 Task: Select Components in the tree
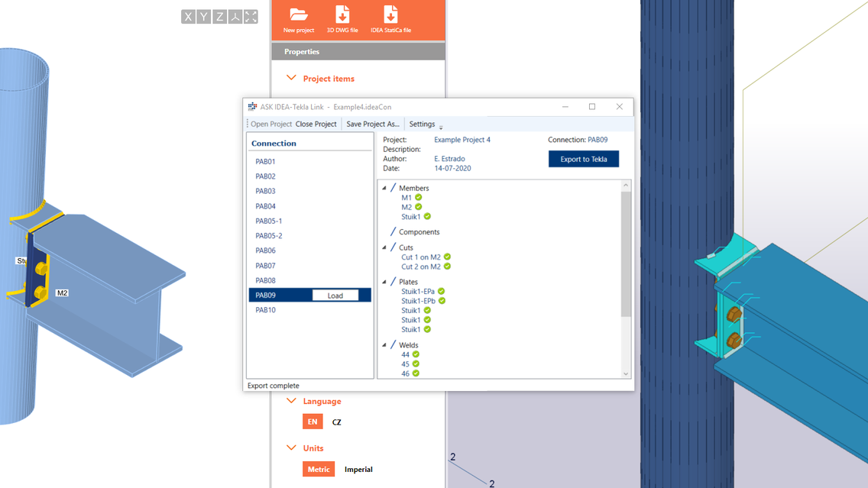point(419,232)
